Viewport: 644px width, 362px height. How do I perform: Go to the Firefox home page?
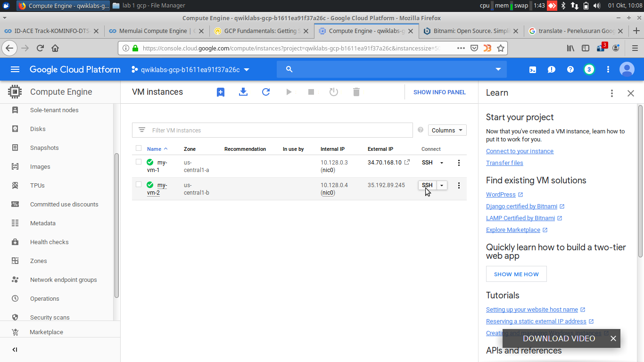55,48
